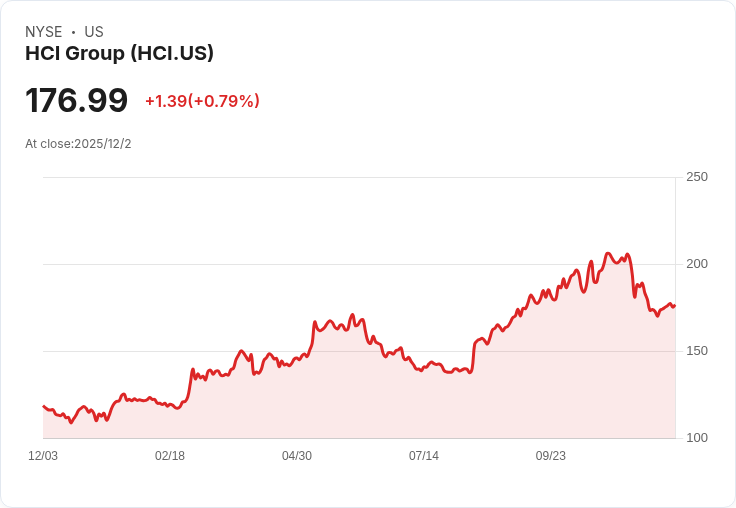Click the last endpoint of the price line
Viewport: 736px width, 508px height.
click(674, 305)
